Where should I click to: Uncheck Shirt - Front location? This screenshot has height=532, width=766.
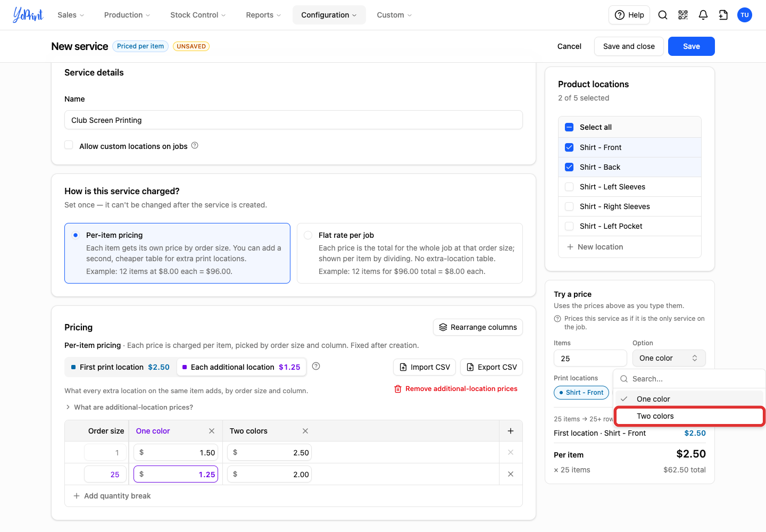[x=569, y=147]
